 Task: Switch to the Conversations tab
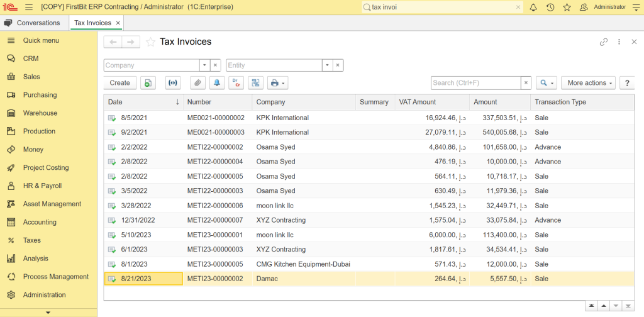pos(33,23)
